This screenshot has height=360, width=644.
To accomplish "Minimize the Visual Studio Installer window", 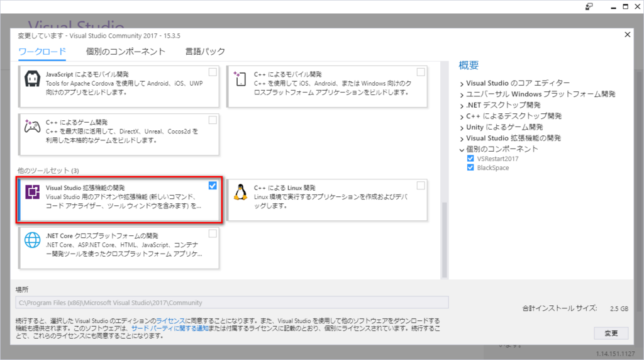I will pos(613,7).
